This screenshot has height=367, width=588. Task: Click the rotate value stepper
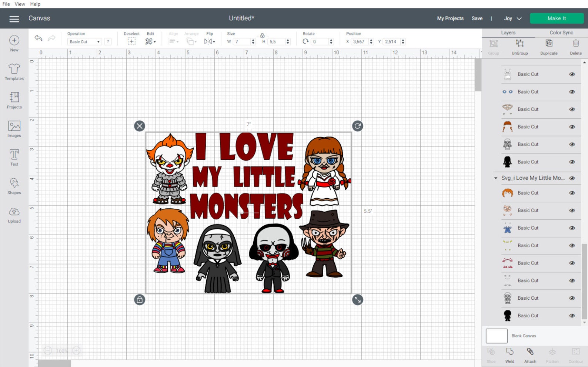[331, 42]
